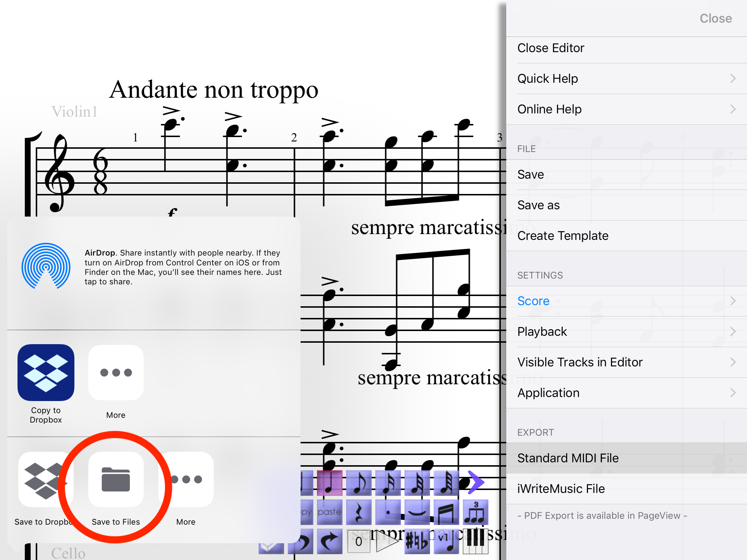Toggle the v1 voice selector
This screenshot has width=747, height=560.
pos(446,541)
